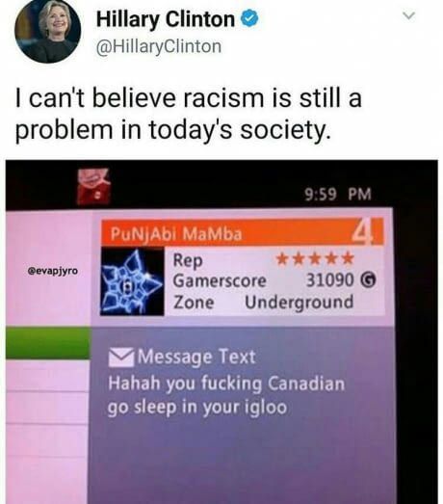This screenshot has width=443, height=504.
Task: Open the Hillary Clinton display name link
Action: point(166,19)
